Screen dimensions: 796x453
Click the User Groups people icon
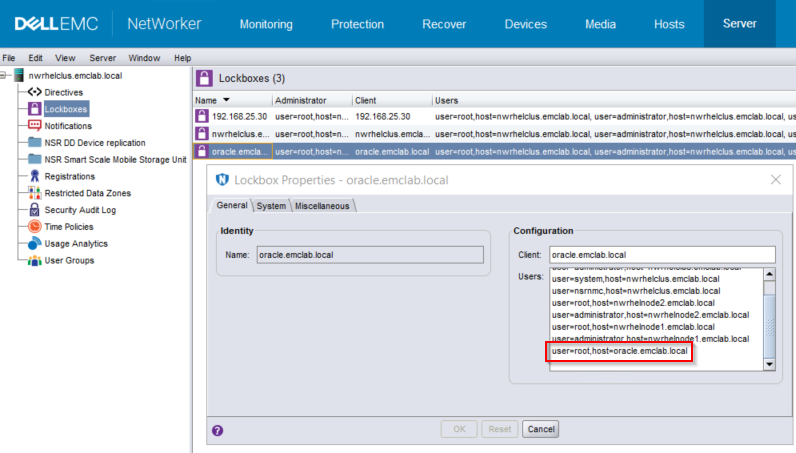[x=35, y=260]
